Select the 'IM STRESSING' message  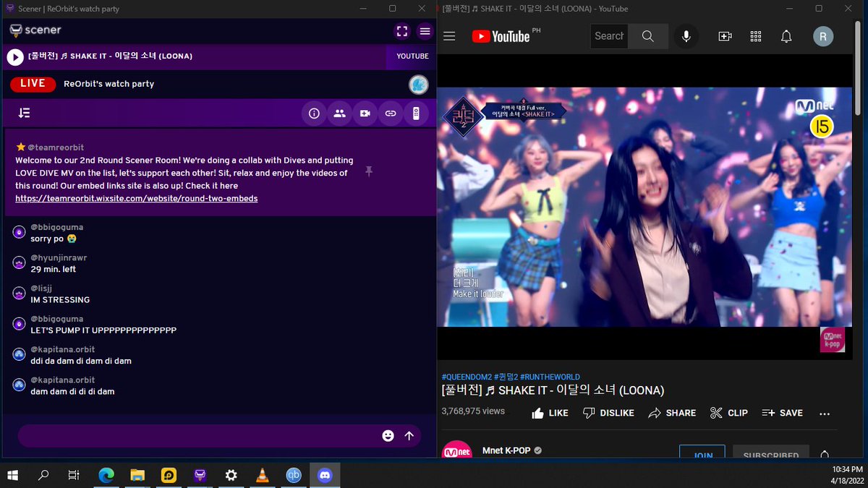[x=60, y=300]
